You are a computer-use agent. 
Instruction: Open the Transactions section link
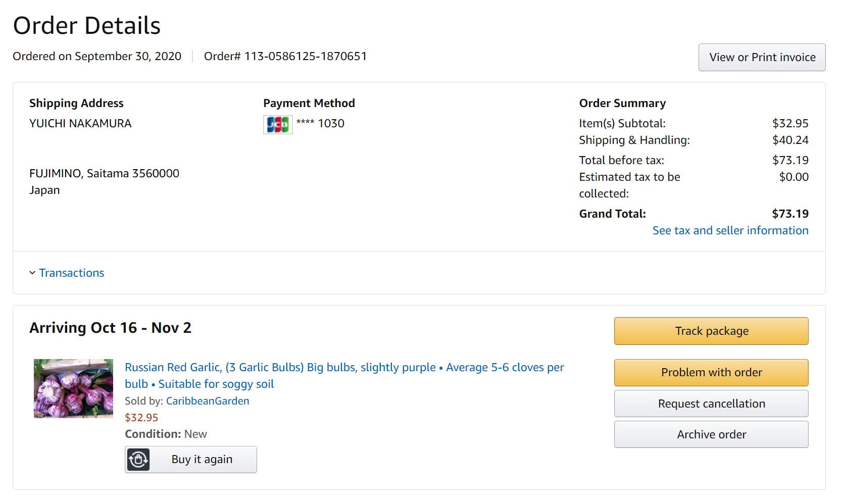(x=72, y=273)
